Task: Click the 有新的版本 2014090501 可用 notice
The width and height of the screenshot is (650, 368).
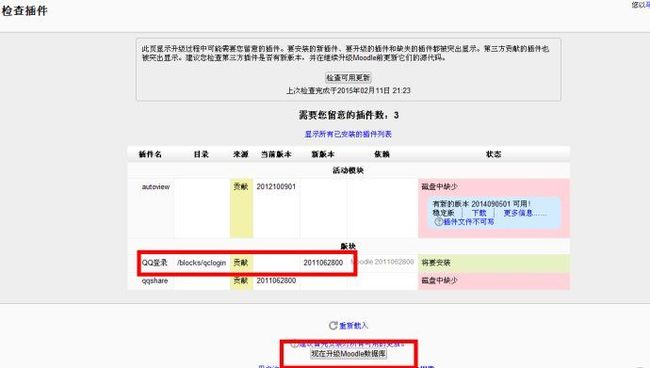Action: (481, 204)
